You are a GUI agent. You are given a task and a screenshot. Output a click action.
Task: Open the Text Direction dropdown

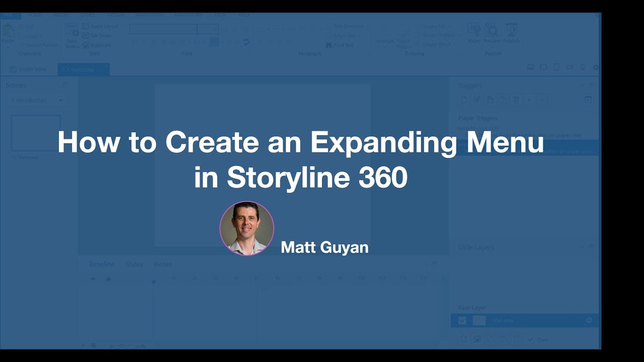point(348,26)
